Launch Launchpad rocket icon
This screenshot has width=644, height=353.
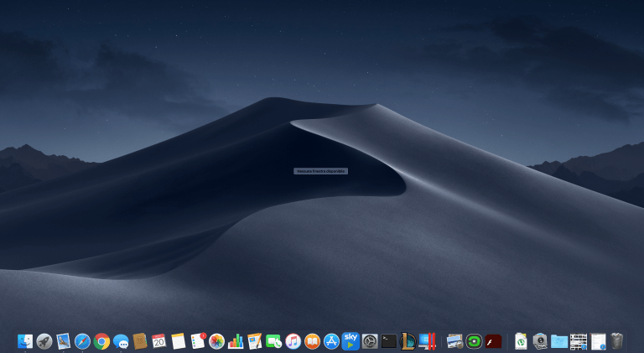click(x=44, y=341)
